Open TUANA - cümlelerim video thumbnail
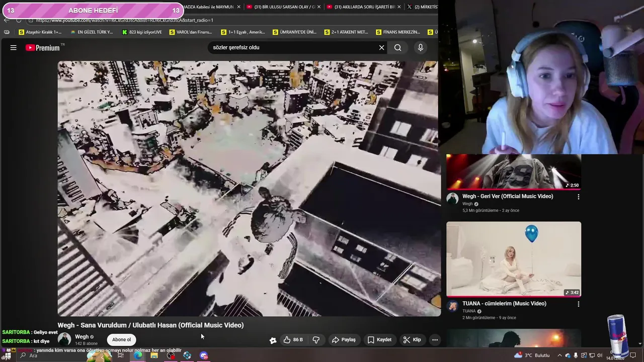This screenshot has height=362, width=644. pyautogui.click(x=514, y=259)
